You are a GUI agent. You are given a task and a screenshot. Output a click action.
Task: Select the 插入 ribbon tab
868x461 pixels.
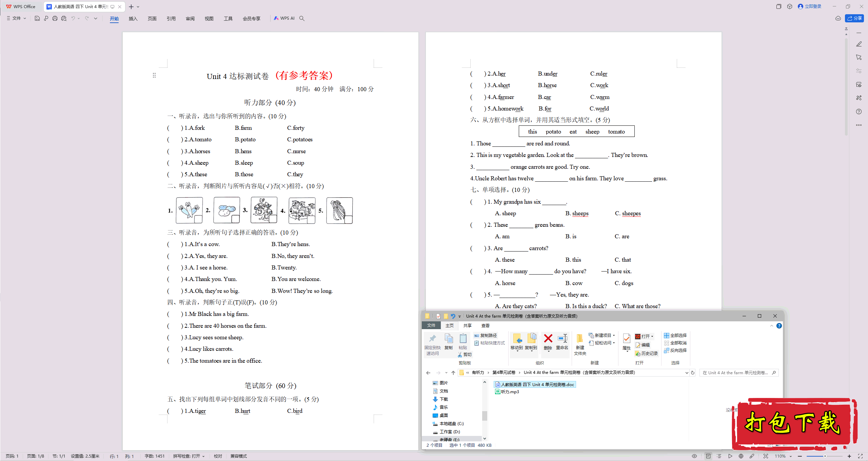click(133, 18)
